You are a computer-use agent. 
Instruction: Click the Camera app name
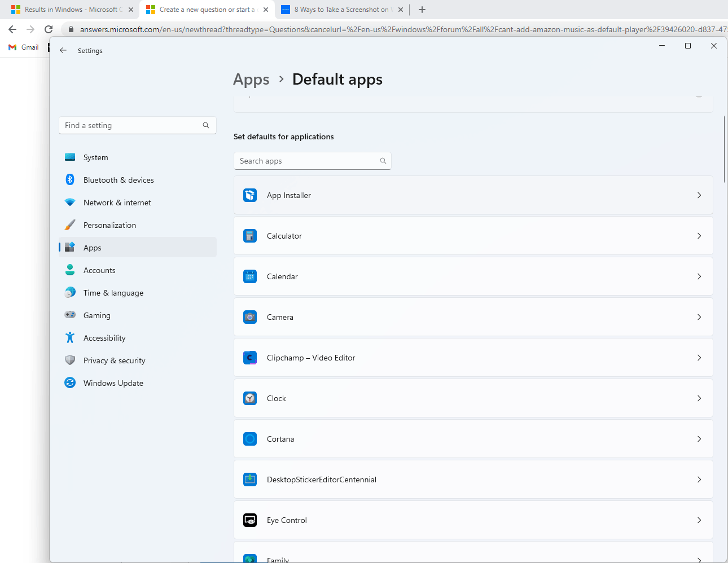280,317
